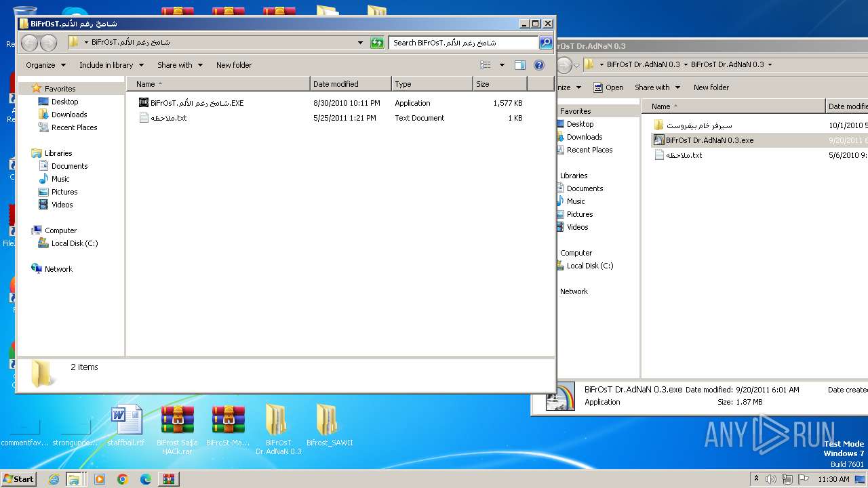Open Downloads in the front navigation pane

click(x=69, y=115)
